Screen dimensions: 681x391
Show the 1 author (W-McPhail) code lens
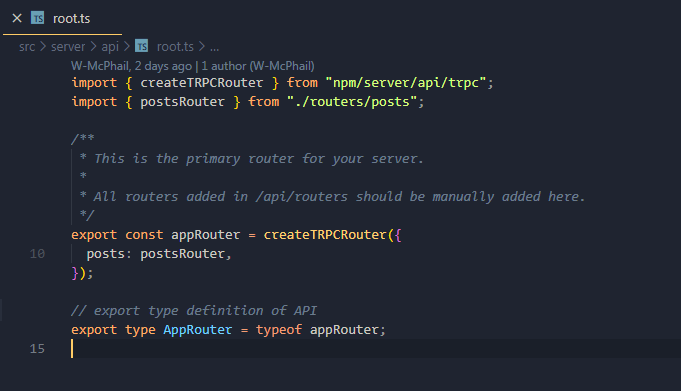click(258, 66)
